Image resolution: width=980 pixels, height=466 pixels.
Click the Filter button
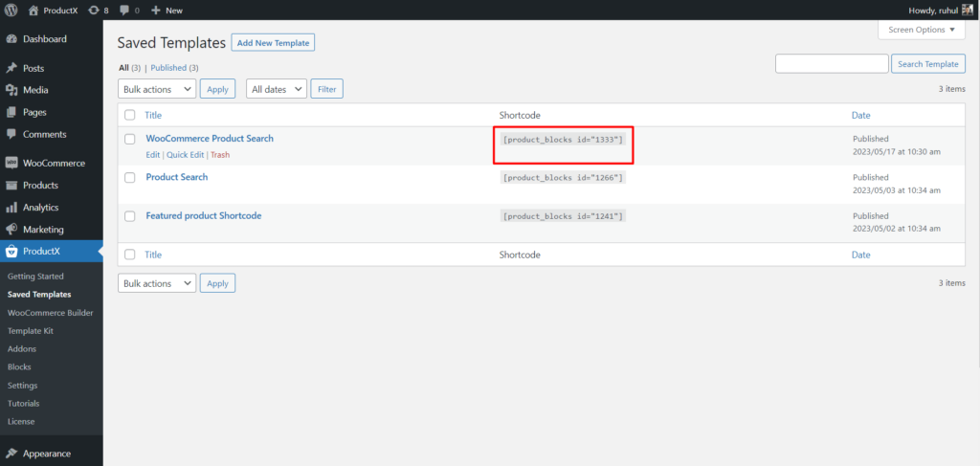point(327,89)
